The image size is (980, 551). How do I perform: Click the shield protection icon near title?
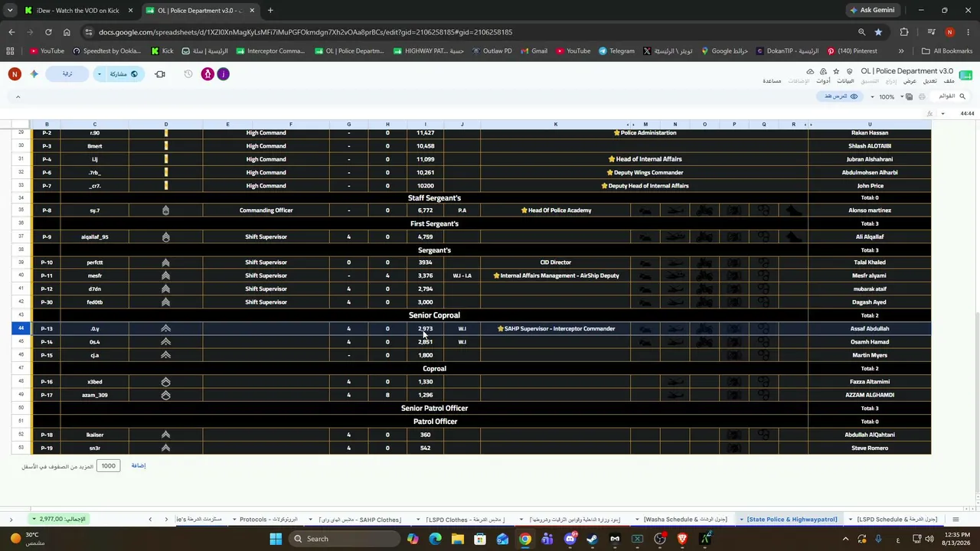tap(848, 71)
